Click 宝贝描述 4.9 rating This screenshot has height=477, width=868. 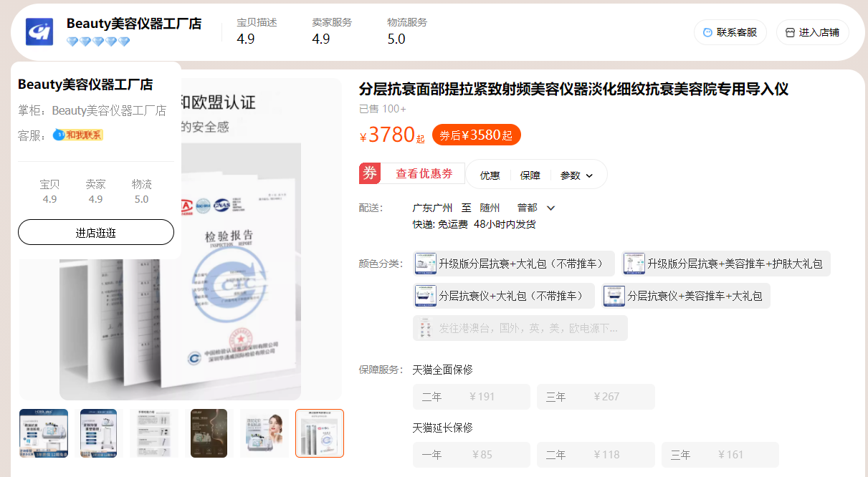point(257,31)
